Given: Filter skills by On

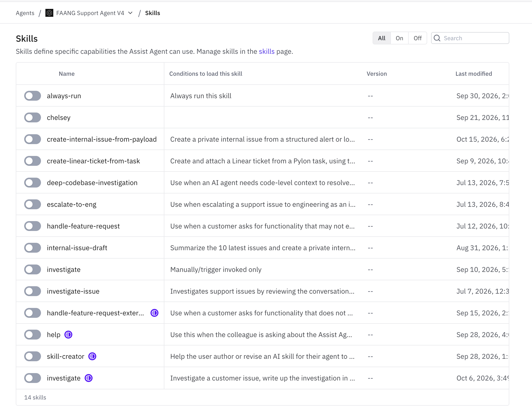Looking at the screenshot, I should pos(399,38).
